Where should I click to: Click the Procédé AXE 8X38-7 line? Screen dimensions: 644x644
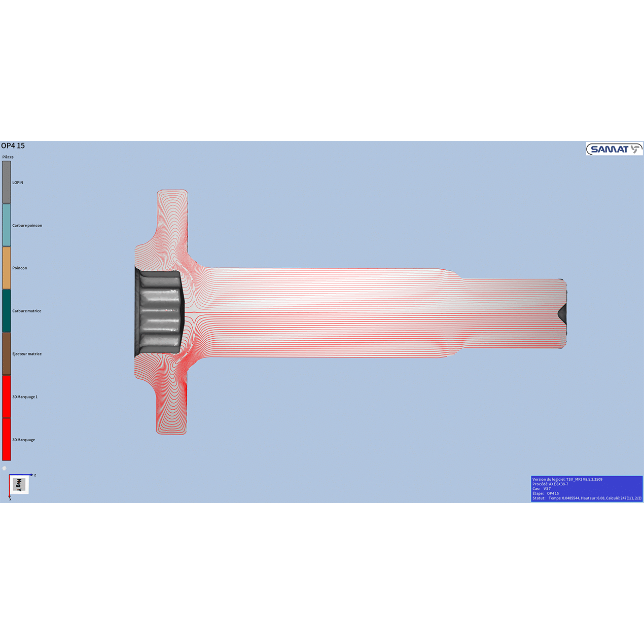tap(550, 484)
